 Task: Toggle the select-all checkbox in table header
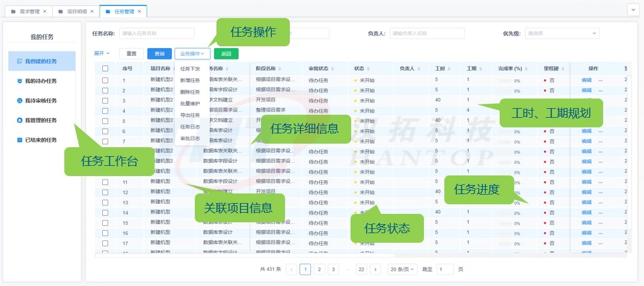(x=105, y=68)
